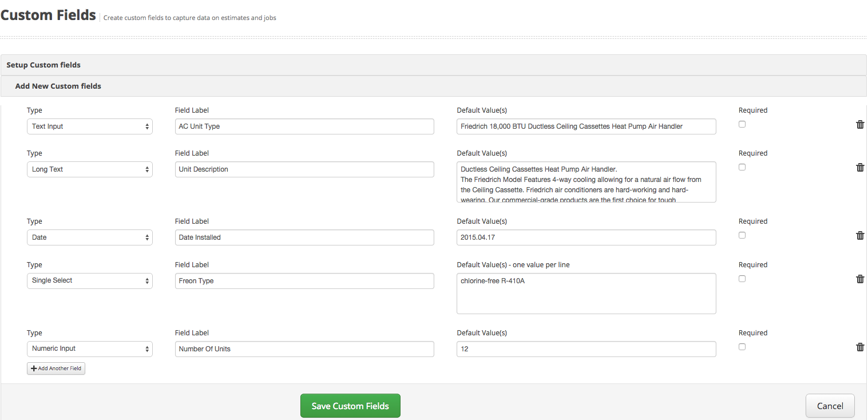868x420 pixels.
Task: Click into the Ductless Ceiling Cassettes description textarea
Action: [x=586, y=182]
